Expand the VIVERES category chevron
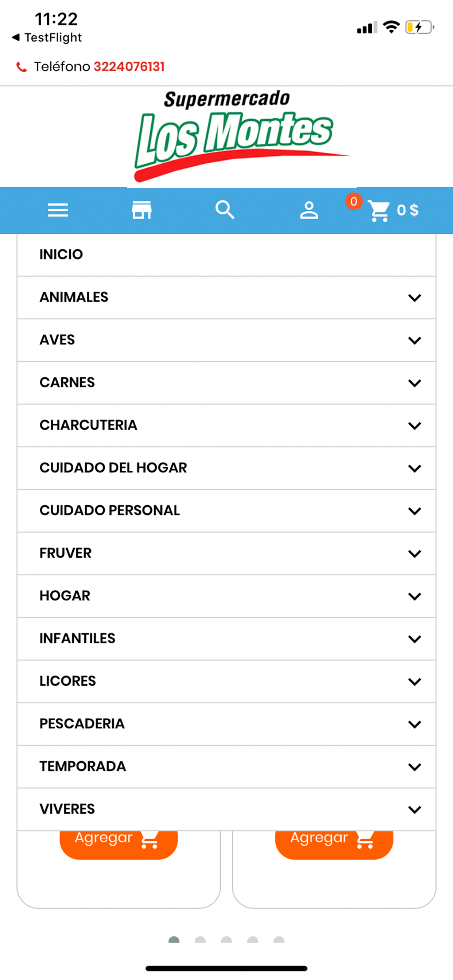 pyautogui.click(x=415, y=809)
